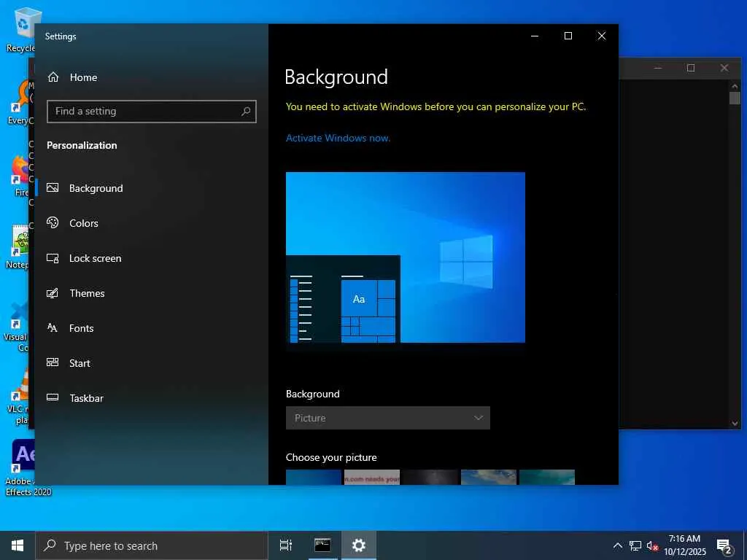Viewport: 747px width, 560px height.
Task: Select Visual Studio Code desktop icon
Action: click(x=16, y=327)
